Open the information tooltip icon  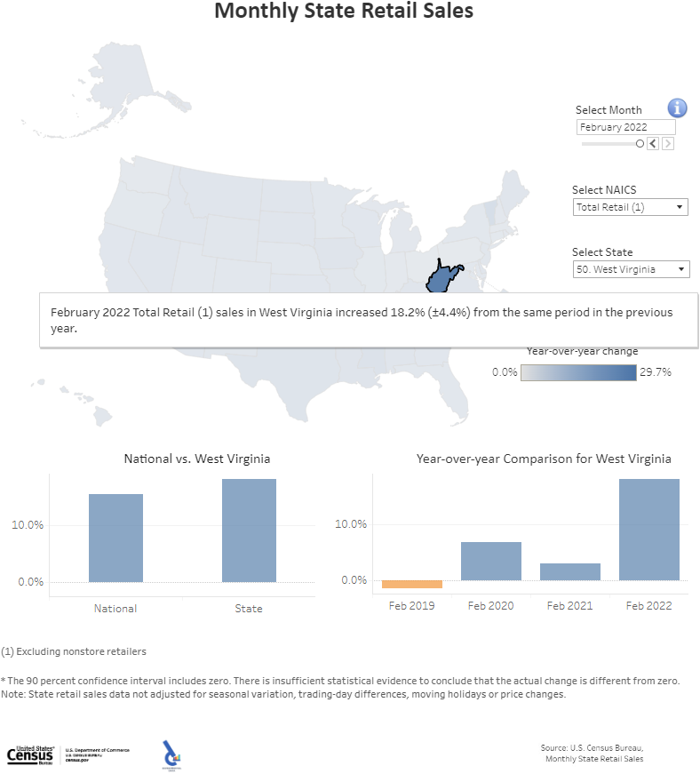coord(677,108)
